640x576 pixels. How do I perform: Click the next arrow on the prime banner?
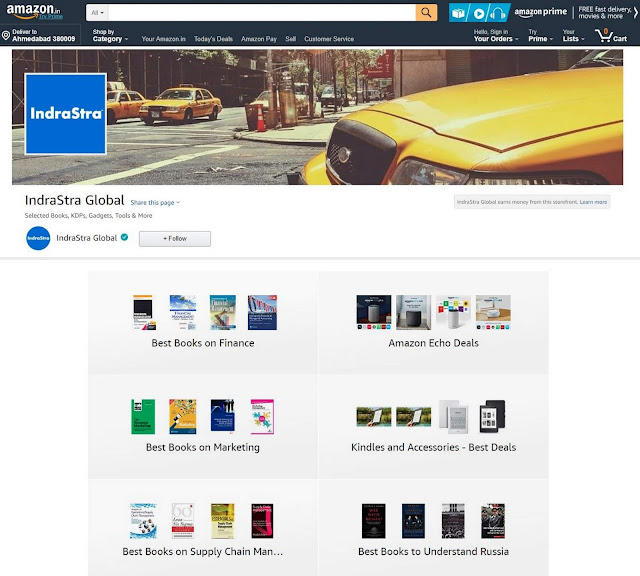(x=636, y=13)
